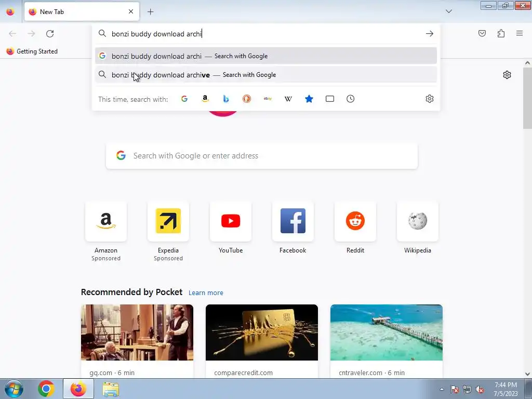Click the Back navigation arrow
Screen dimensions: 532x399
click(12, 34)
